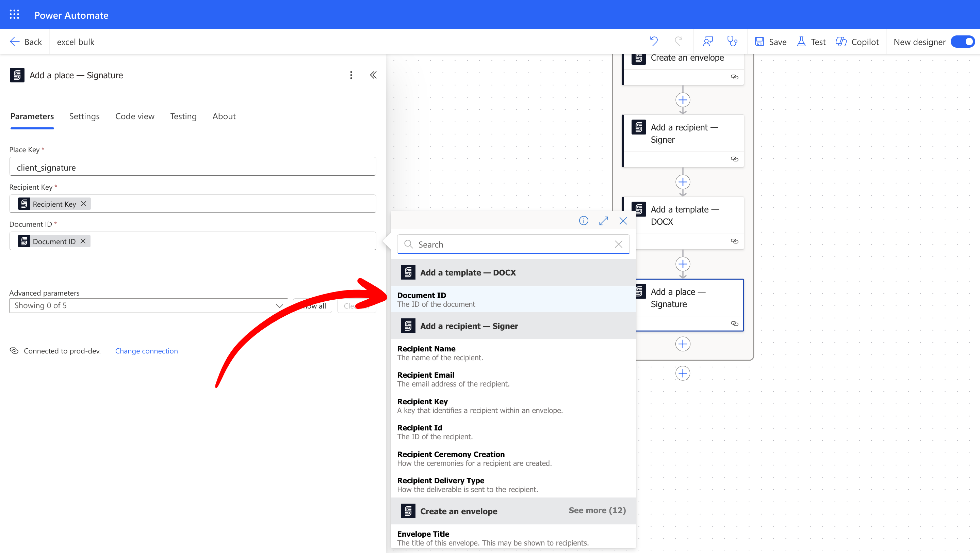Expand the dynamic content popup to fullscreen
Viewport: 980px width, 553px height.
pyautogui.click(x=603, y=221)
